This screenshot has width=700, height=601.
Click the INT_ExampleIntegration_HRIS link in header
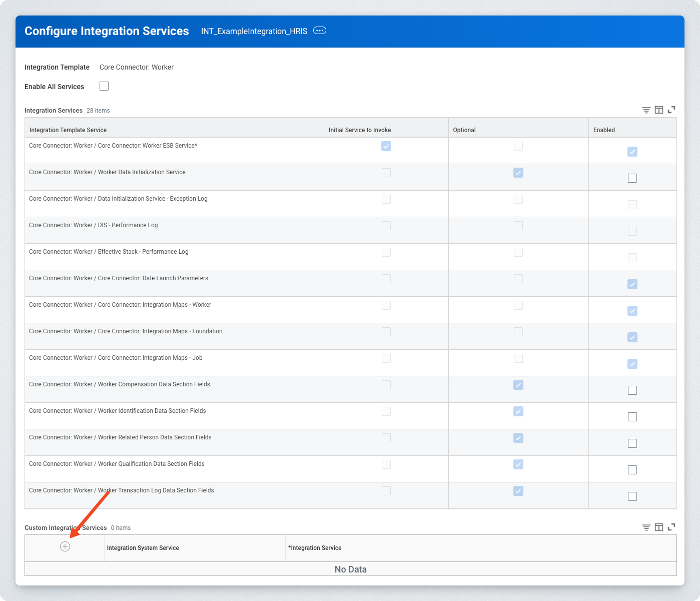[x=254, y=31]
